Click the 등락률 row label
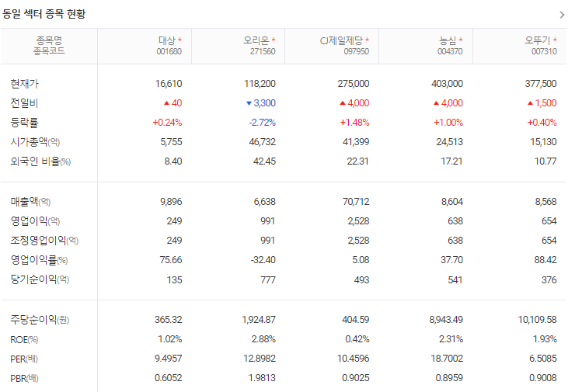 pos(24,123)
